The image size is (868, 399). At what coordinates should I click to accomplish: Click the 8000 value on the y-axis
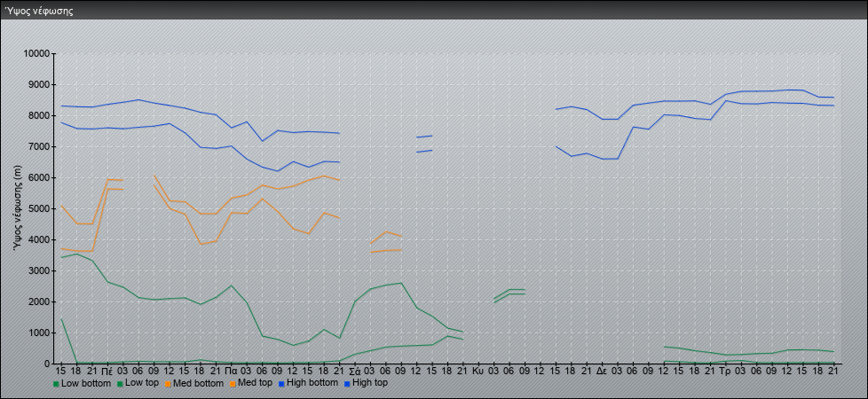pos(39,115)
